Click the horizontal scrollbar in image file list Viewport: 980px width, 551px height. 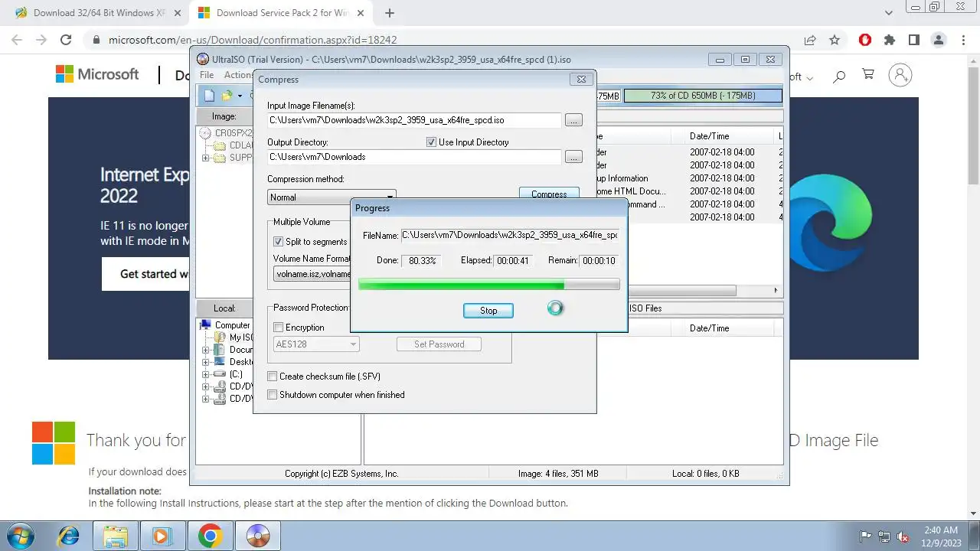point(681,291)
